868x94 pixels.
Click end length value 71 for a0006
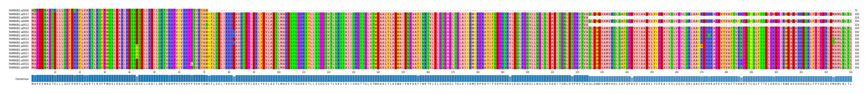point(856,10)
